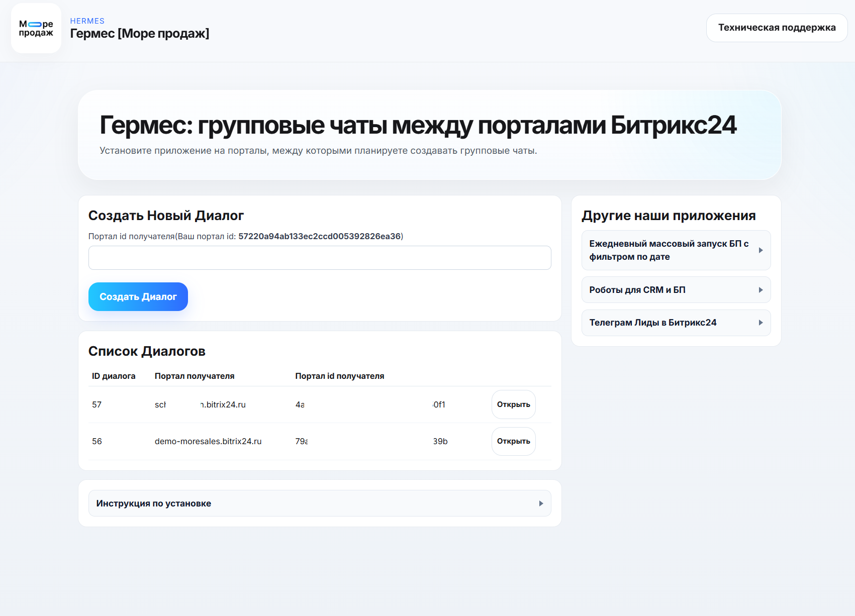Open dialog 56 with Открыть button

click(x=513, y=441)
